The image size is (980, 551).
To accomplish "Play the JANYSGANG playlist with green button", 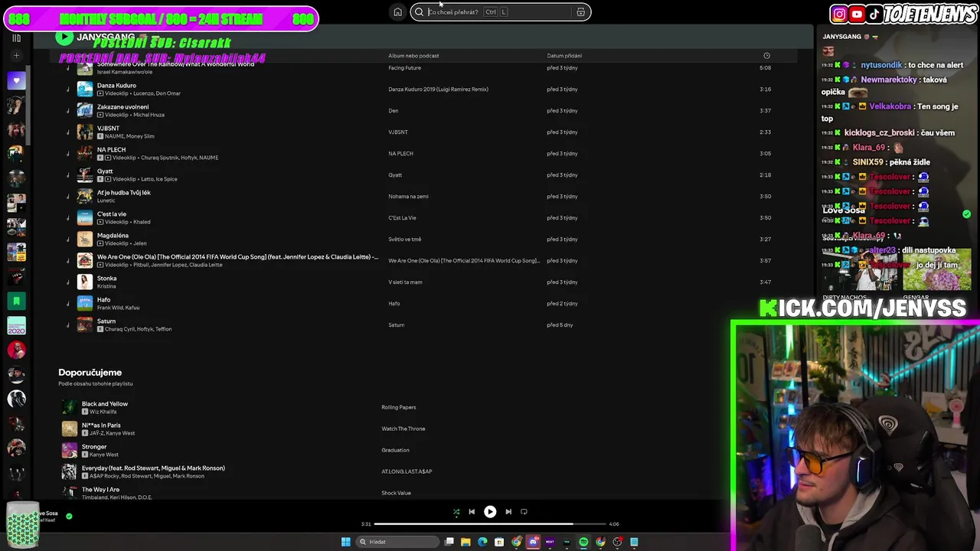I will 64,37.
